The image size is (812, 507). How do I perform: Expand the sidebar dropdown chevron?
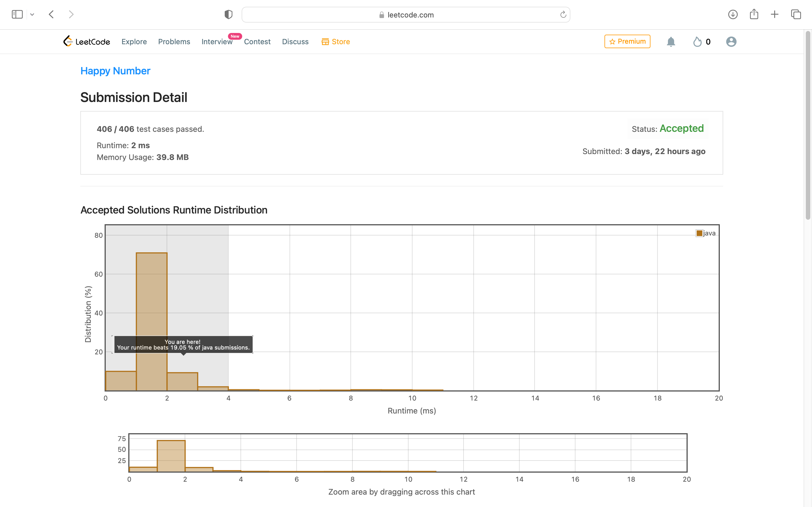[x=32, y=14]
